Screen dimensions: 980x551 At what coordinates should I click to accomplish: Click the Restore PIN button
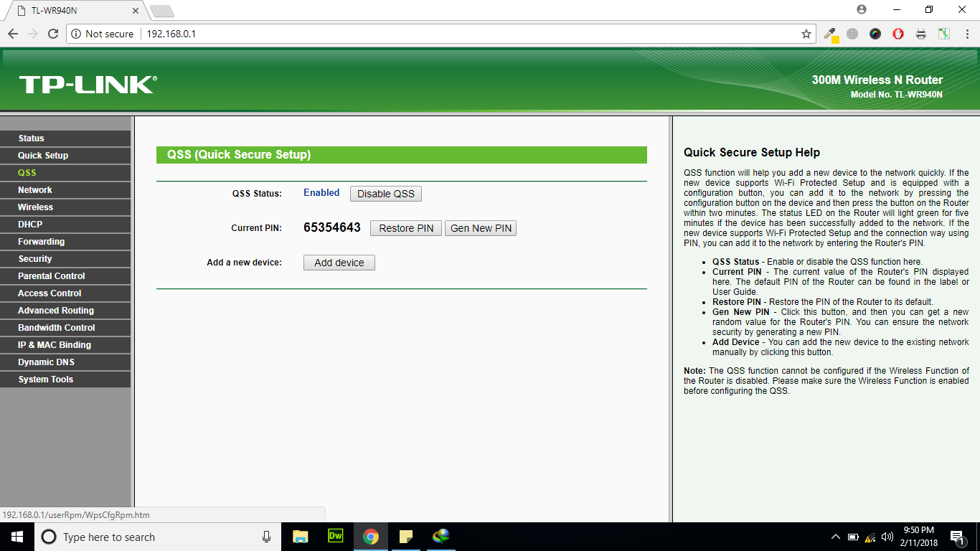click(406, 228)
